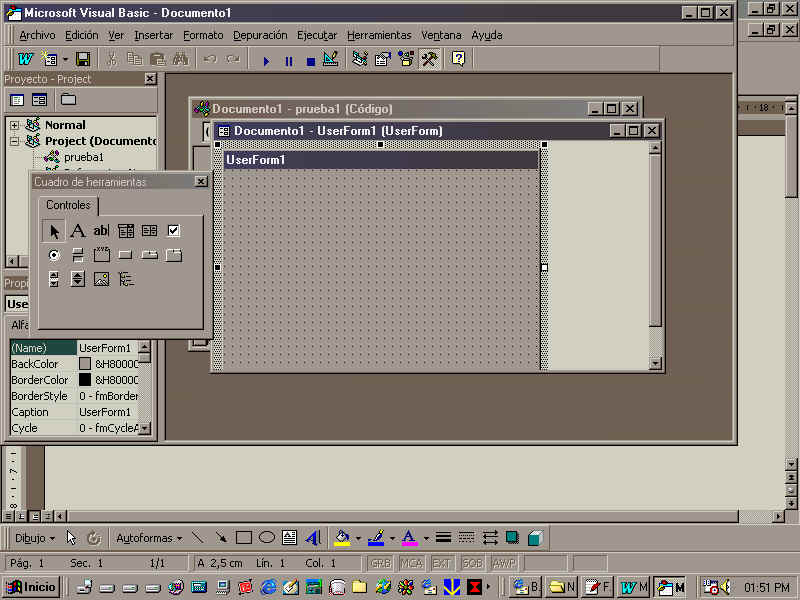This screenshot has height=600, width=800.
Task: Open the Autoformas dropdown menu
Action: pyautogui.click(x=149, y=538)
